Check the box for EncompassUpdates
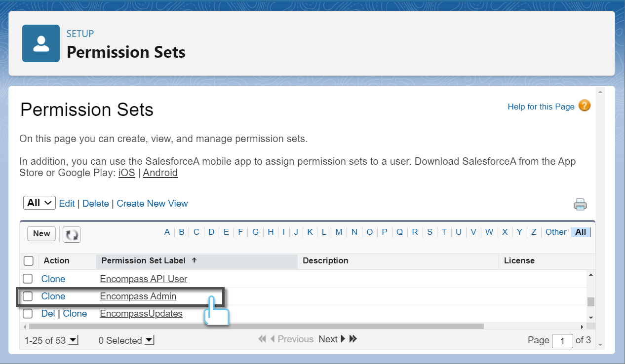 pos(28,314)
